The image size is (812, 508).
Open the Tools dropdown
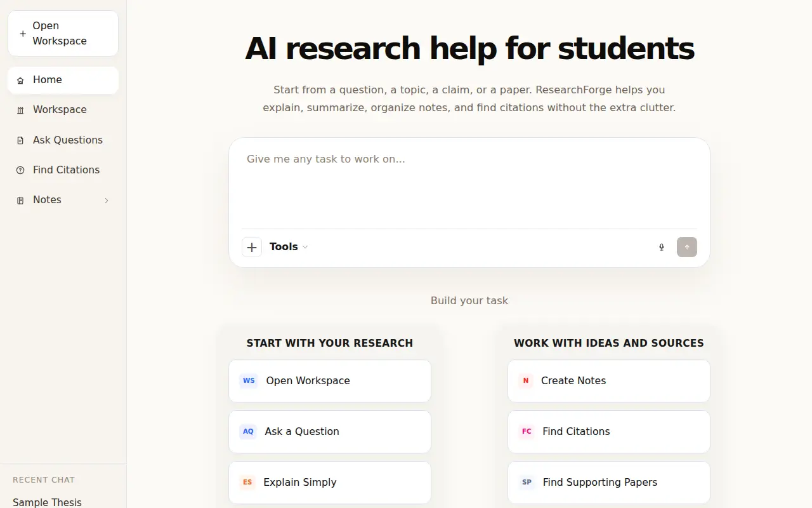tap(289, 247)
